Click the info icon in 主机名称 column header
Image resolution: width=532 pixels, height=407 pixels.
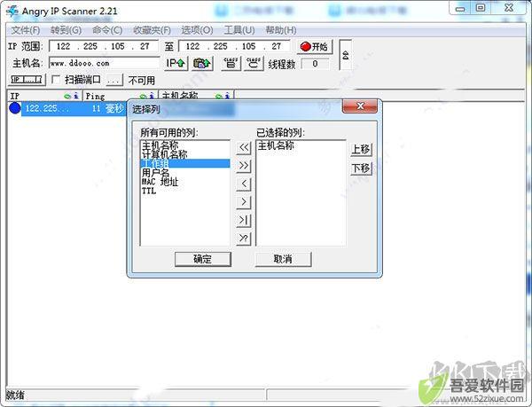pyautogui.click(x=227, y=97)
